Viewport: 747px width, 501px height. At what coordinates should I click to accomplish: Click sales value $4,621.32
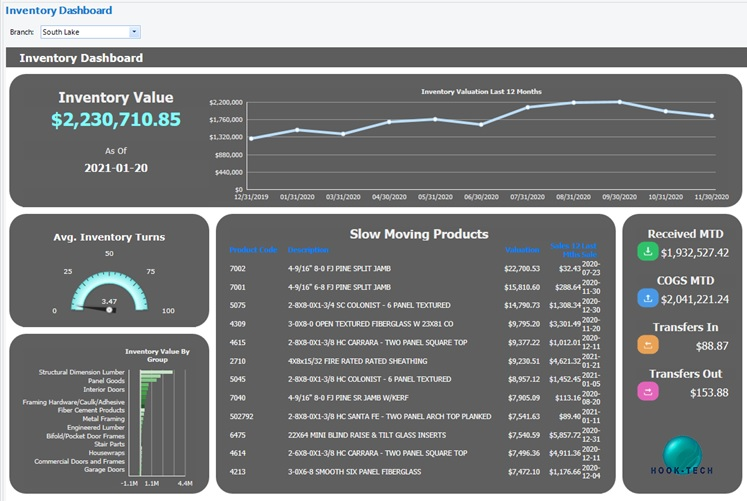(565, 361)
